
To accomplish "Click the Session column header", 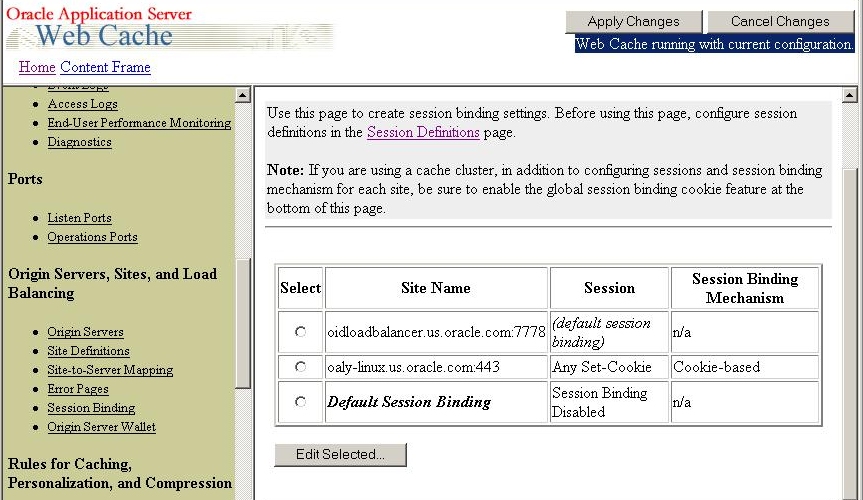I will [609, 288].
